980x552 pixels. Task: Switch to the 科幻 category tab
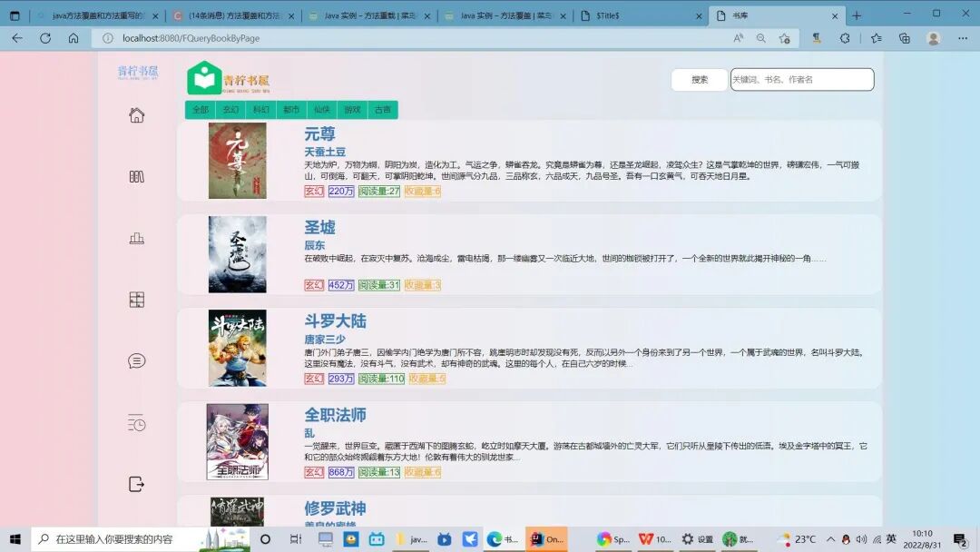coord(260,109)
